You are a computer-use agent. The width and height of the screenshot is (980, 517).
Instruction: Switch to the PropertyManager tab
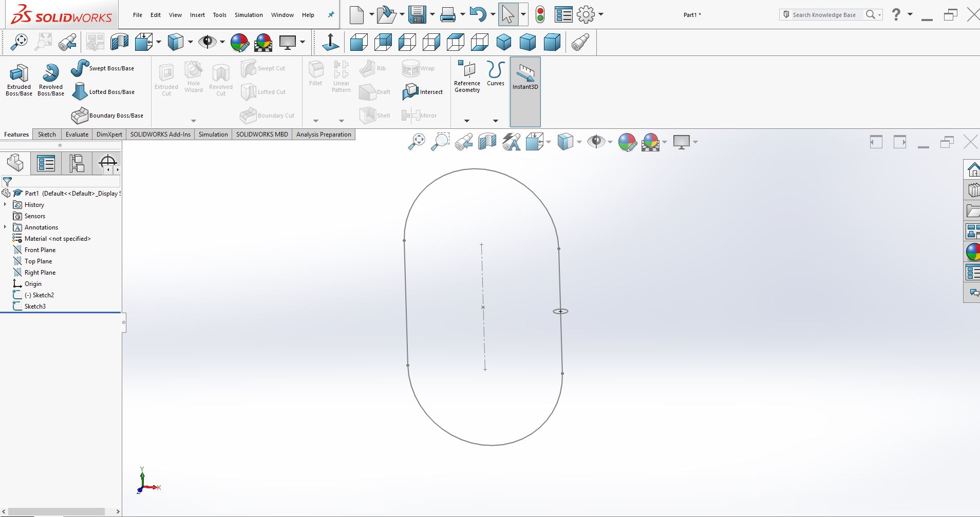(46, 163)
